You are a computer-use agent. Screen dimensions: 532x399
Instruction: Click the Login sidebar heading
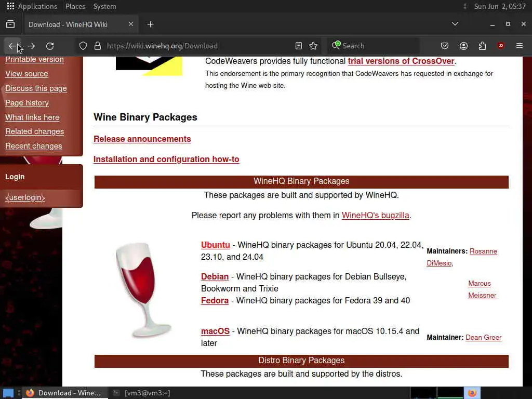pyautogui.click(x=15, y=177)
